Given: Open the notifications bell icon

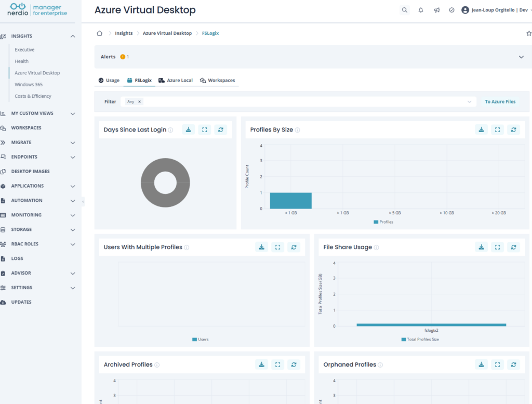Looking at the screenshot, I should click(421, 10).
